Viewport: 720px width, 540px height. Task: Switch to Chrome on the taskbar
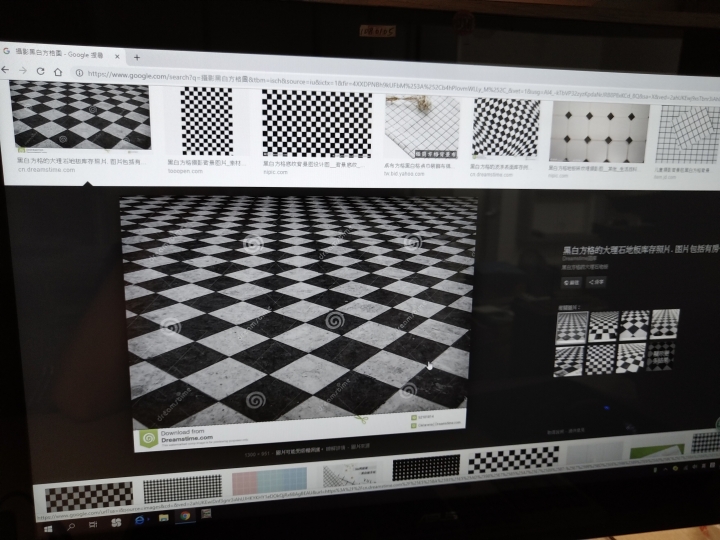185,516
